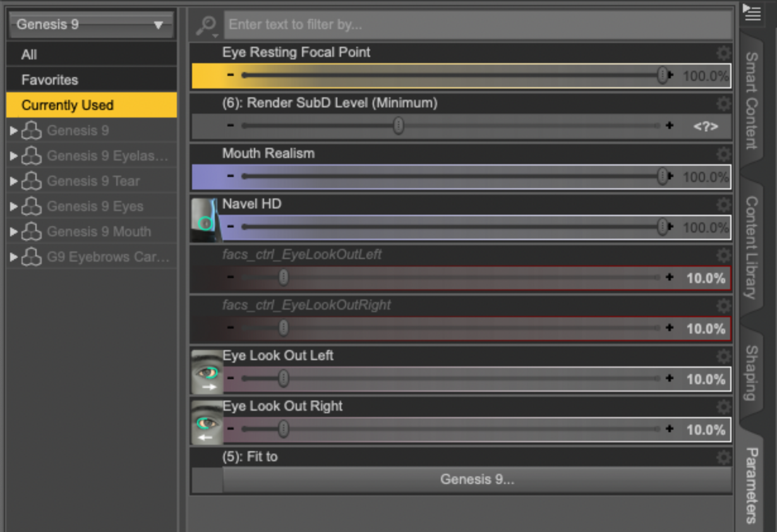Select the Genesis 9 Eyelashes tree label
Screen dimensions: 777x532
pos(108,156)
